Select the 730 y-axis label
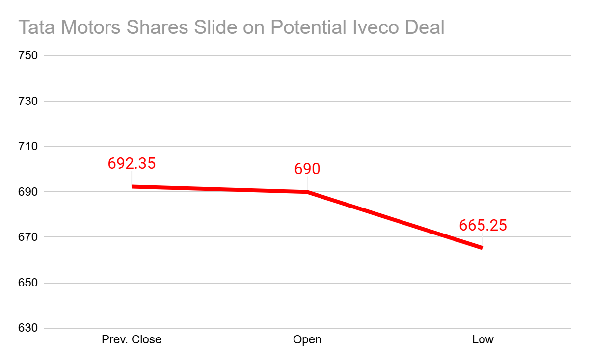This screenshot has height=364, width=589. [28, 102]
